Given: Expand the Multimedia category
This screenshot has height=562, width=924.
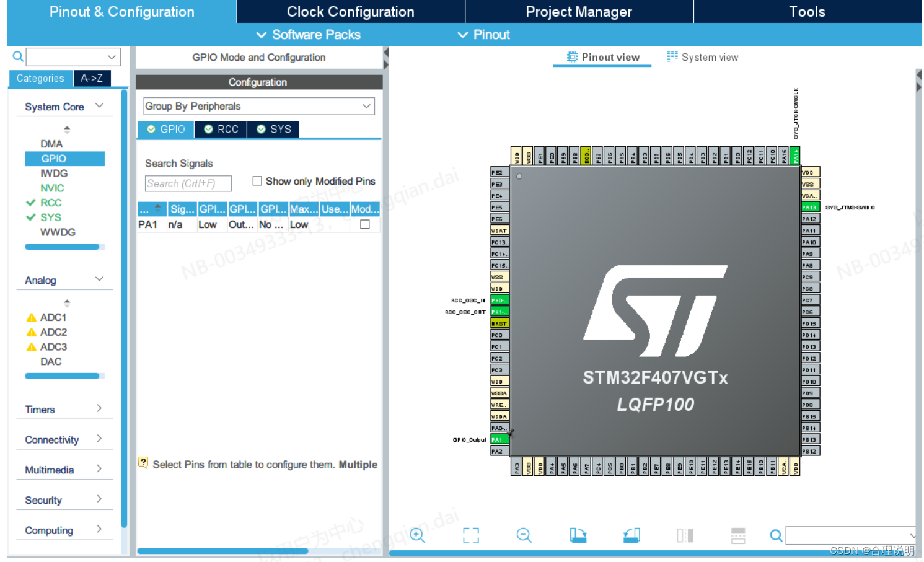Looking at the screenshot, I should (x=99, y=469).
